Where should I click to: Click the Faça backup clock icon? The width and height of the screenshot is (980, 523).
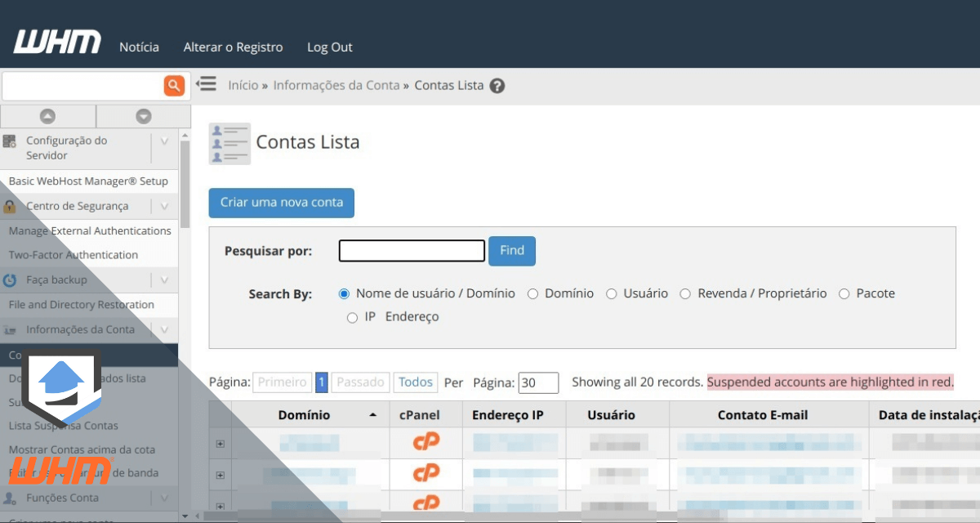[x=10, y=280]
